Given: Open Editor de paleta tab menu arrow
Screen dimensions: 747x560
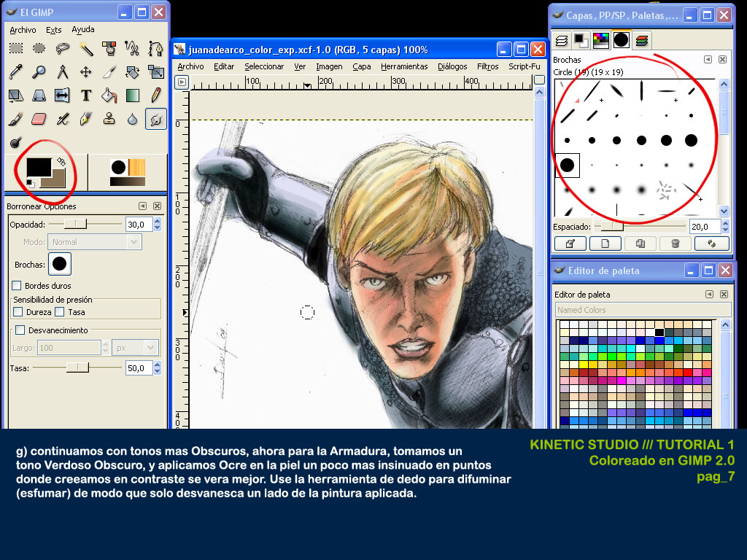Looking at the screenshot, I should click(709, 295).
